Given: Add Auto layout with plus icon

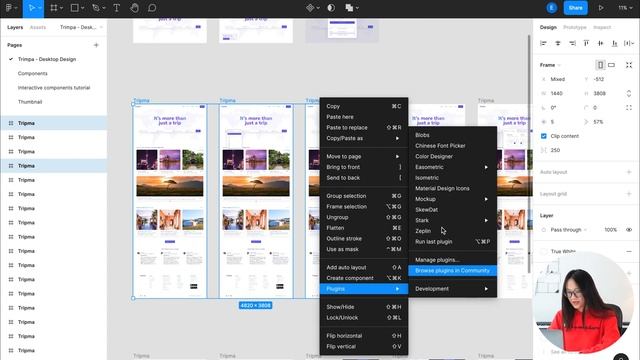Looking at the screenshot, I should (629, 172).
